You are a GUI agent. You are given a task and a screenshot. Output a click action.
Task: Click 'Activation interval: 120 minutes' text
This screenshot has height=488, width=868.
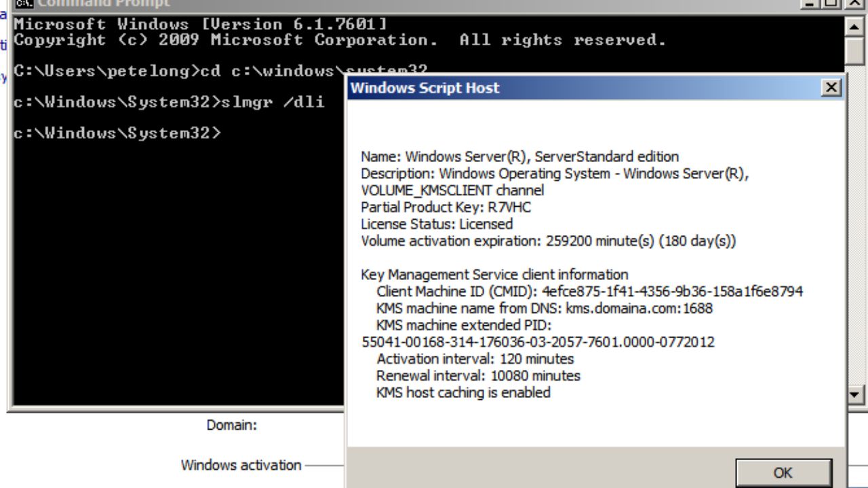[x=475, y=359]
